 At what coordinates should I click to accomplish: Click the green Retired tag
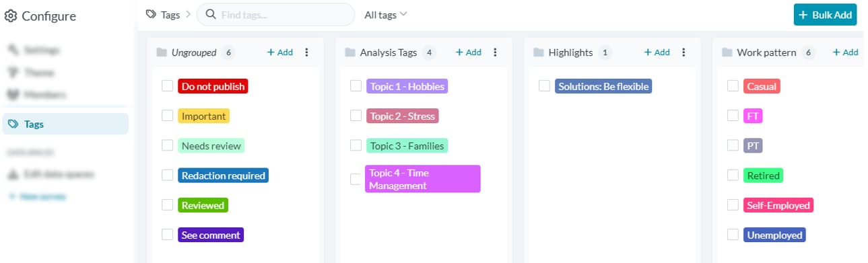[x=763, y=175]
